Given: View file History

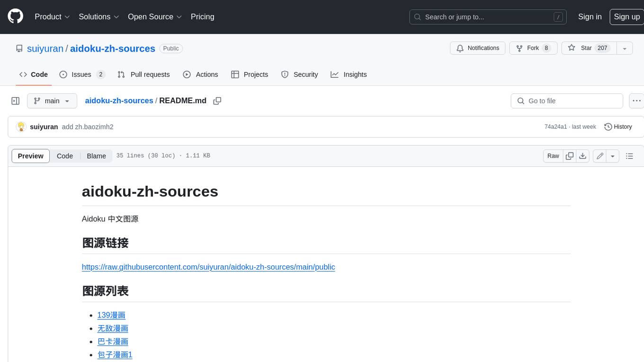Looking at the screenshot, I should point(618,127).
